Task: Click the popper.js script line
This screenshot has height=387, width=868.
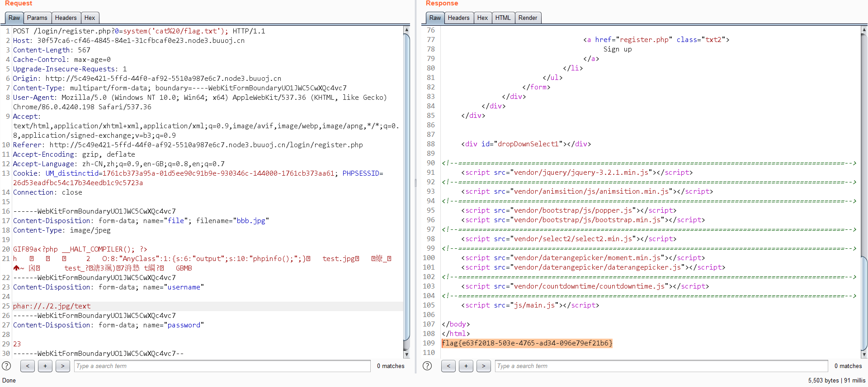Action: point(569,210)
